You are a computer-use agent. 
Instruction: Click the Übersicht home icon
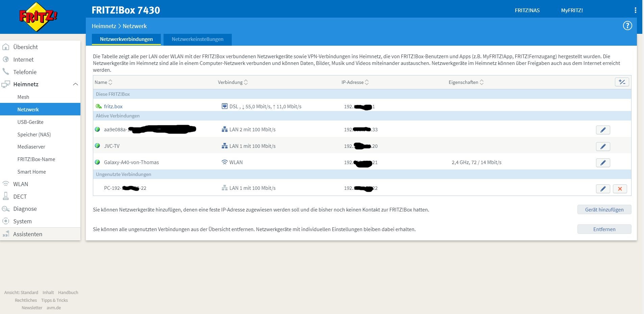click(6, 47)
